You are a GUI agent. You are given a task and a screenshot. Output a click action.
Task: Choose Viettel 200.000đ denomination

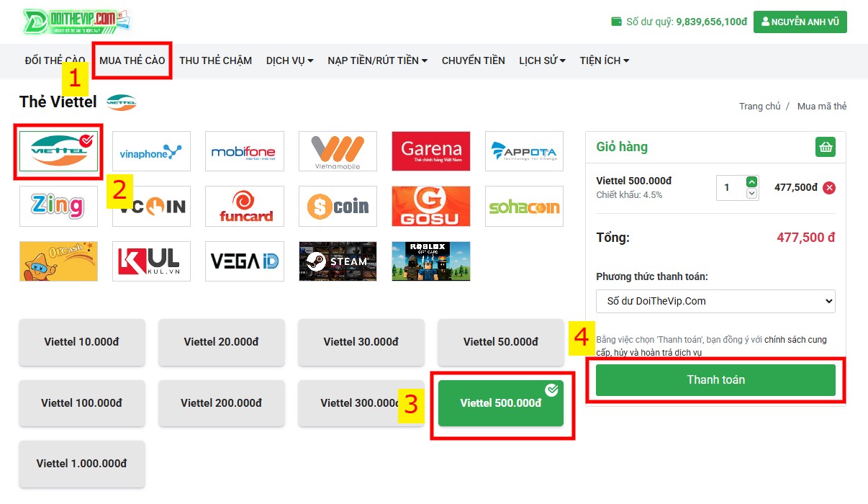[x=221, y=403]
